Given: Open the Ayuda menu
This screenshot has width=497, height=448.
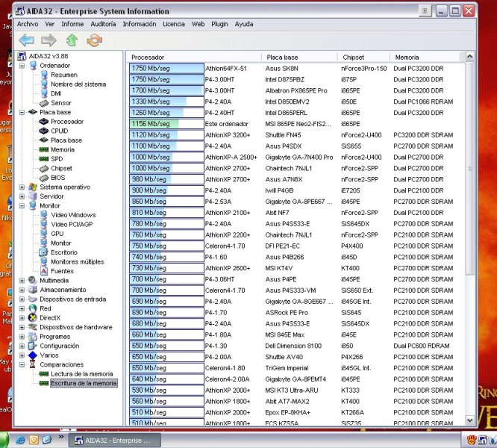Looking at the screenshot, I should point(244,24).
